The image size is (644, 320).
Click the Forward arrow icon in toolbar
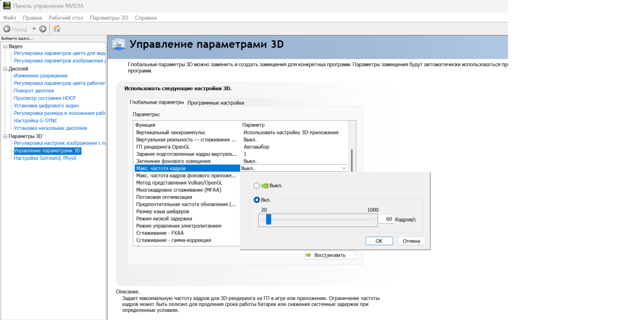pyautogui.click(x=43, y=28)
